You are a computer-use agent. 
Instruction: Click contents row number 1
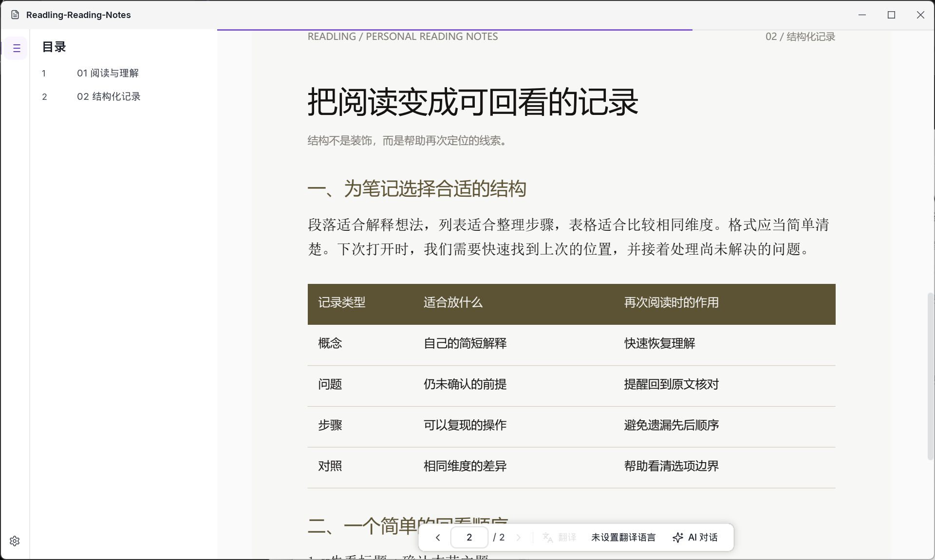pos(44,73)
